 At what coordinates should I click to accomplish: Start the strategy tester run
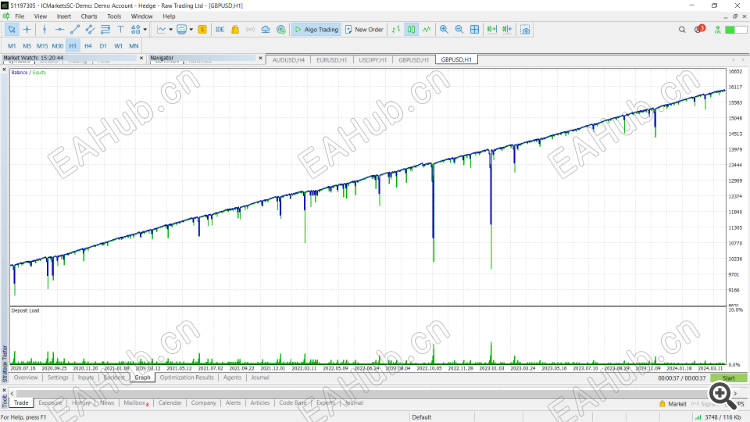(x=728, y=378)
